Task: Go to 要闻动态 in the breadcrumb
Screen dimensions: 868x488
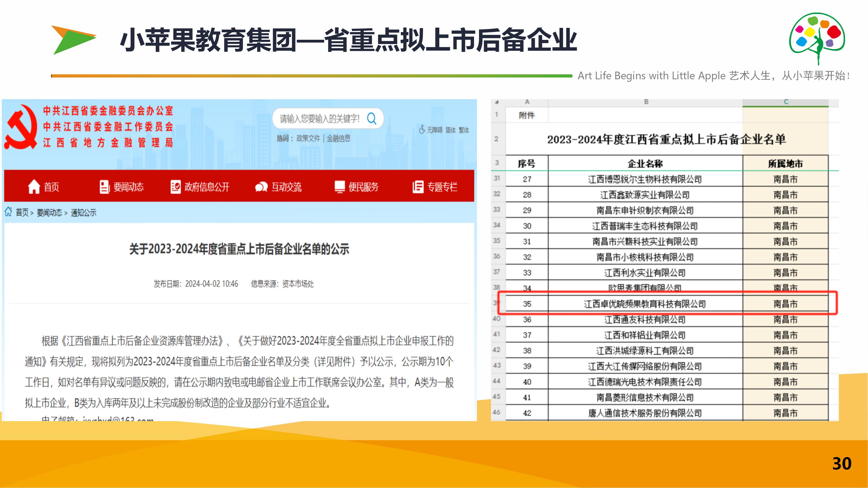Action: (x=50, y=213)
